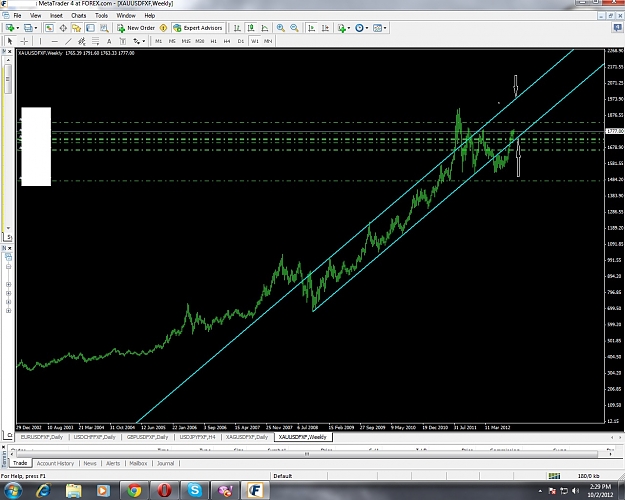The width and height of the screenshot is (625, 500).
Task: Switch timeframe to MN
Action: pos(268,41)
